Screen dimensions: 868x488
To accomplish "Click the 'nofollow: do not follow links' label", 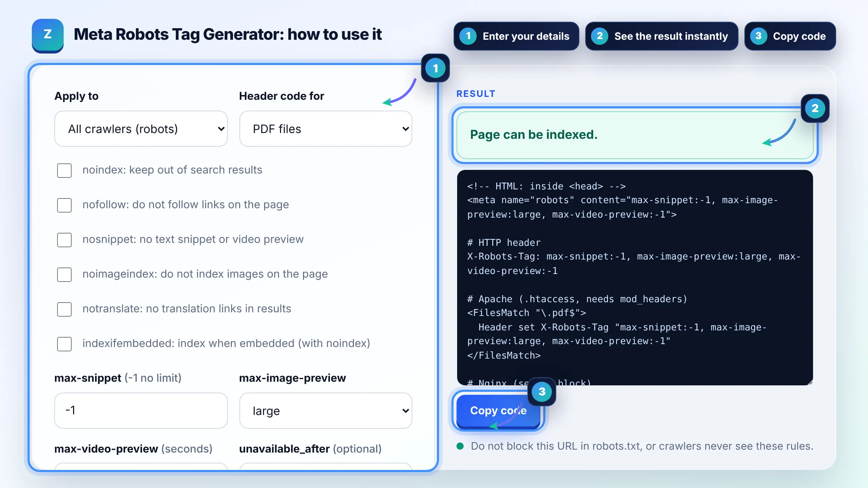I will 186,205.
